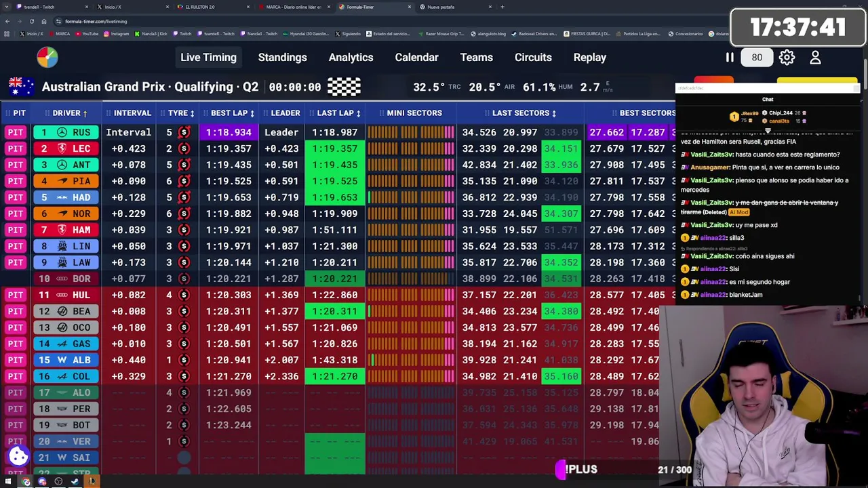
Task: Click the Chat header in overlay
Action: pyautogui.click(x=768, y=100)
